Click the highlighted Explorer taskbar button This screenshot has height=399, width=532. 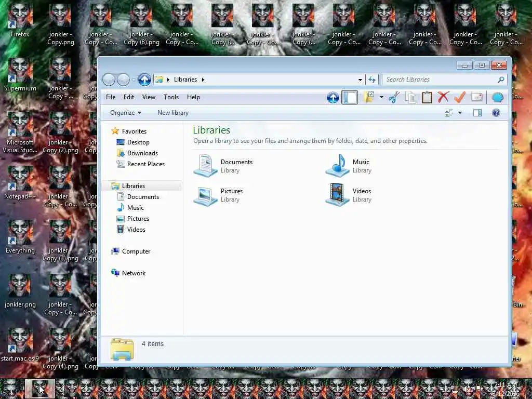[40, 389]
